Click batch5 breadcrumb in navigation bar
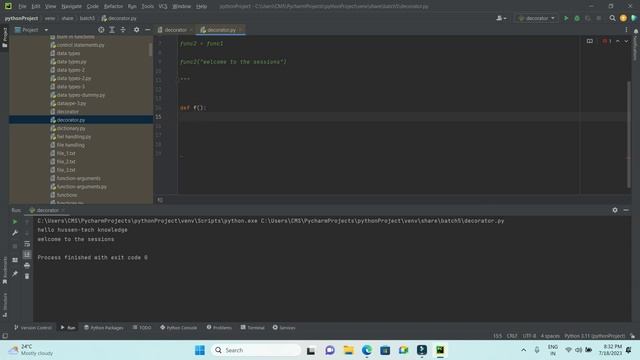 tap(87, 18)
